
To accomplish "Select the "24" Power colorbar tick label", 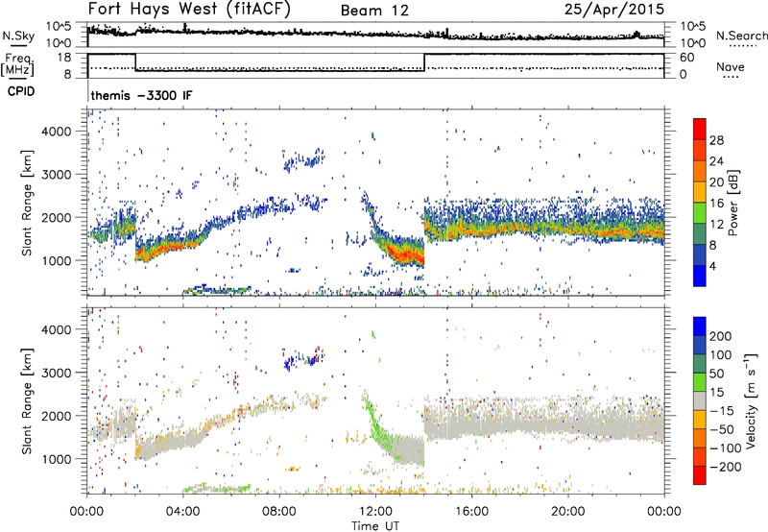I will (x=716, y=161).
